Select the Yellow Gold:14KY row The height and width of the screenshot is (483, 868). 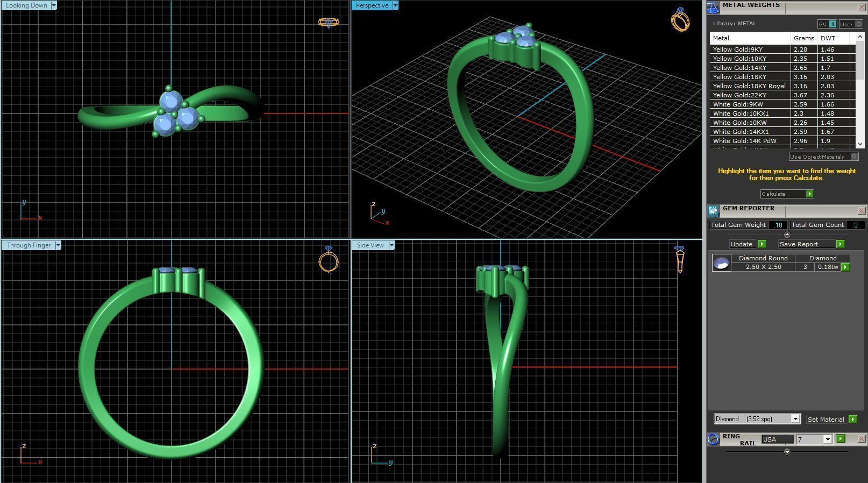click(x=782, y=67)
